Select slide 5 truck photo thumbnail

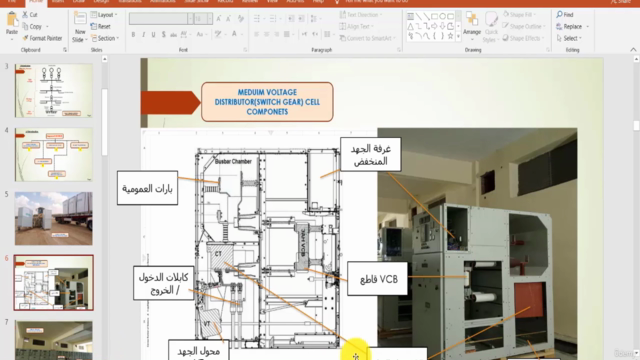click(53, 218)
